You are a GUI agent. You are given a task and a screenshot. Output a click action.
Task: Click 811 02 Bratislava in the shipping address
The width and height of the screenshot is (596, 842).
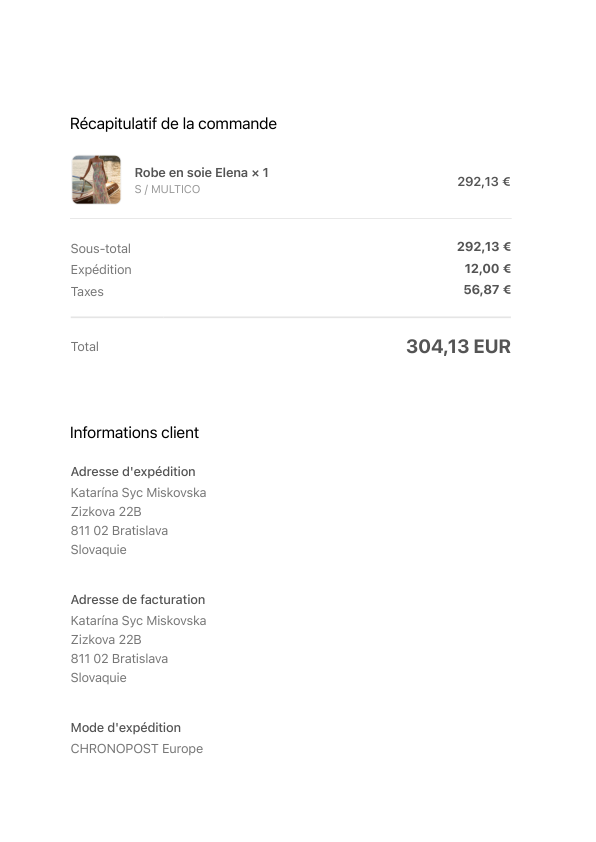pyautogui.click(x=119, y=531)
